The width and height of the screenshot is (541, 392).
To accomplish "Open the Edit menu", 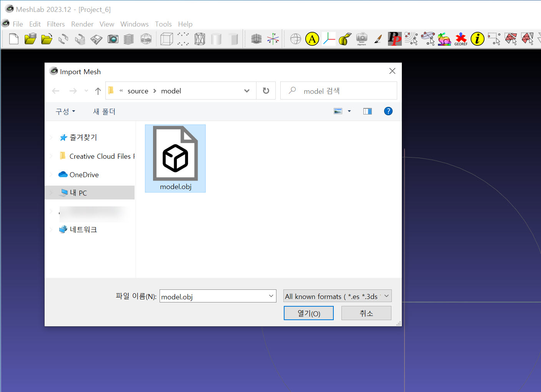I will click(35, 24).
